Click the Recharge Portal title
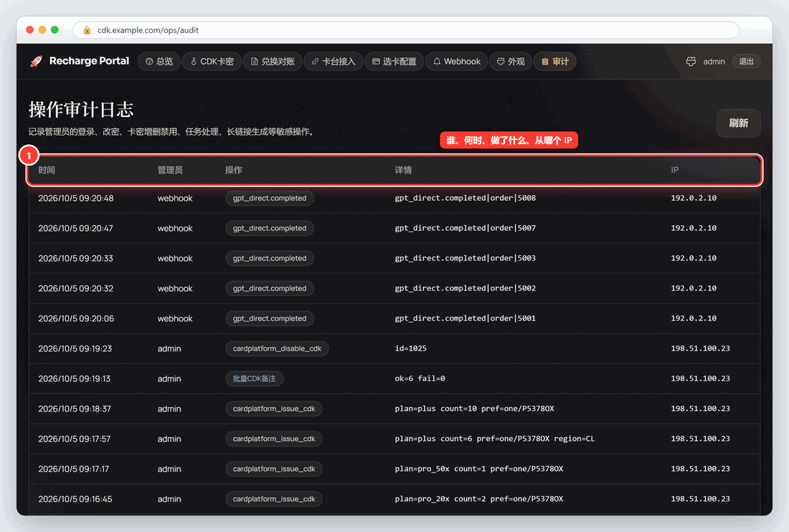The height and width of the screenshot is (532, 789). 89,61
